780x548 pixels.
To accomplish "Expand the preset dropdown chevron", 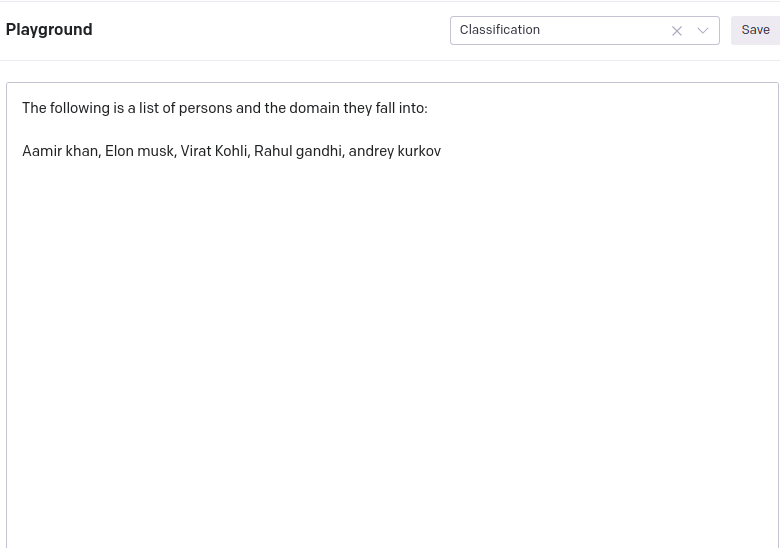I will pyautogui.click(x=702, y=31).
